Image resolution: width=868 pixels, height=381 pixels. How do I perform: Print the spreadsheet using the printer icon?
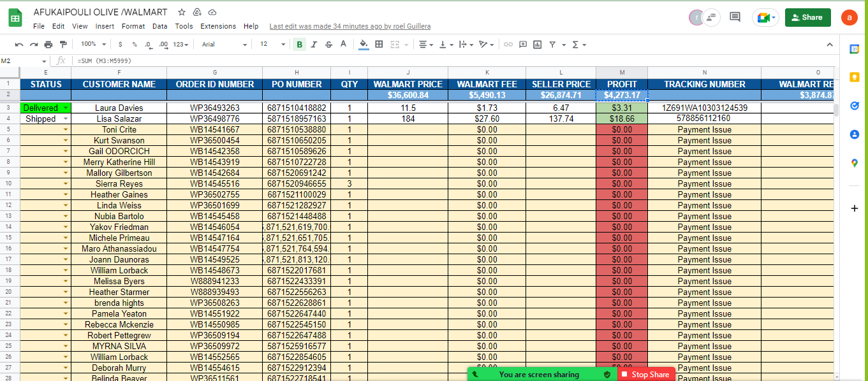48,45
